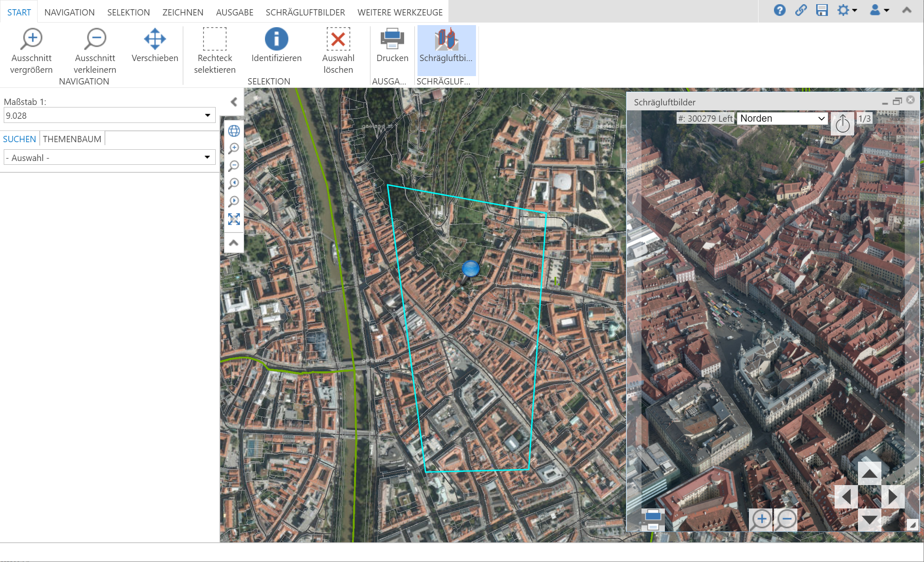Click the blue fullscreen arrows map icon
This screenshot has width=924, height=562.
234,219
